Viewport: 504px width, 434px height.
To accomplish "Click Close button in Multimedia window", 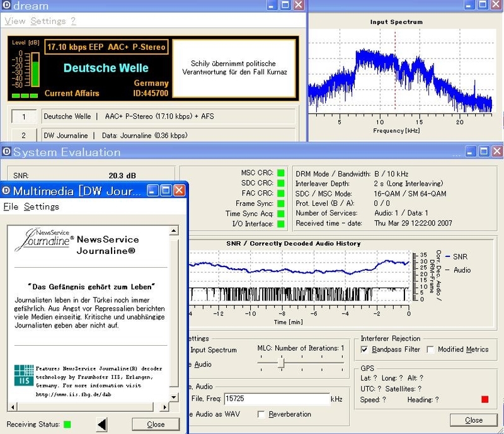I will click(156, 425).
